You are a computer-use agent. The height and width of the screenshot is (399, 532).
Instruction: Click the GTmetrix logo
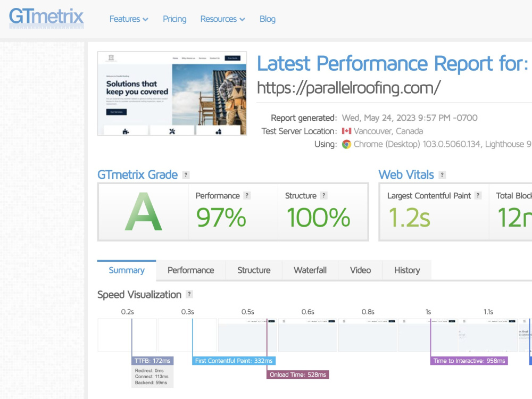46,18
